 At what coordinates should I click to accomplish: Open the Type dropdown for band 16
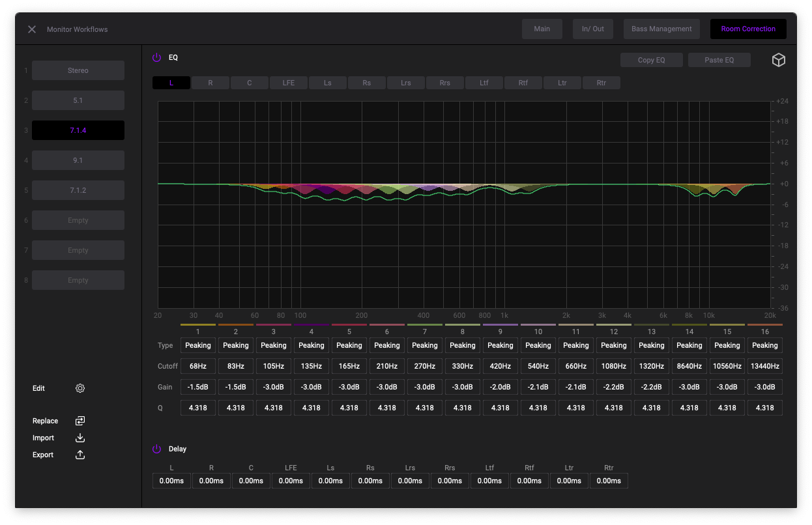tap(765, 345)
